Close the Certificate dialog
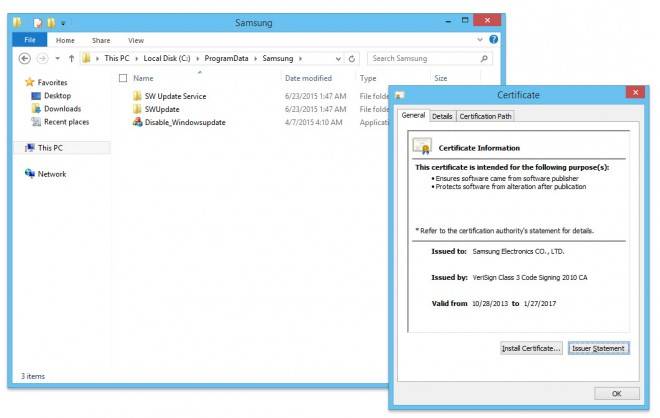The width and height of the screenshot is (660, 418). (635, 92)
